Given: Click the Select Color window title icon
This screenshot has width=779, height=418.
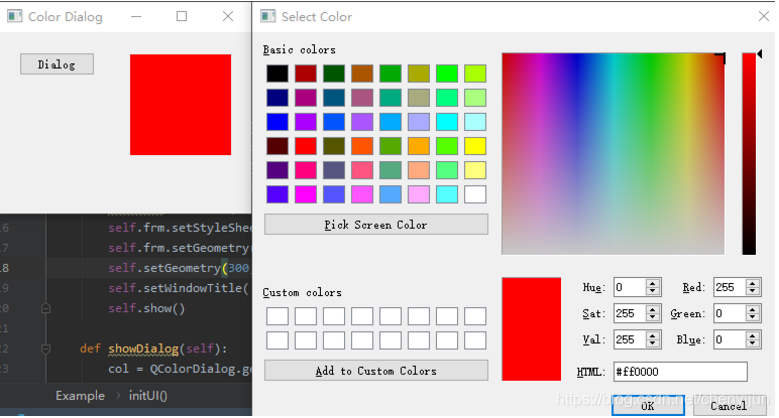Looking at the screenshot, I should [268, 16].
